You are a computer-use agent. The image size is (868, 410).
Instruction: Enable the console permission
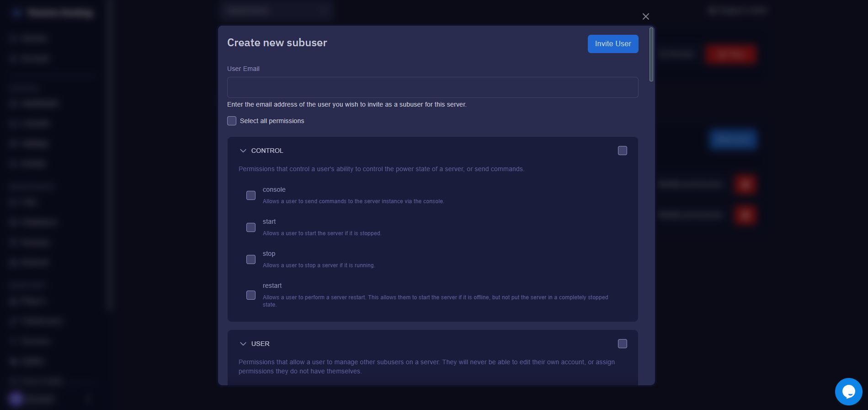pyautogui.click(x=251, y=195)
